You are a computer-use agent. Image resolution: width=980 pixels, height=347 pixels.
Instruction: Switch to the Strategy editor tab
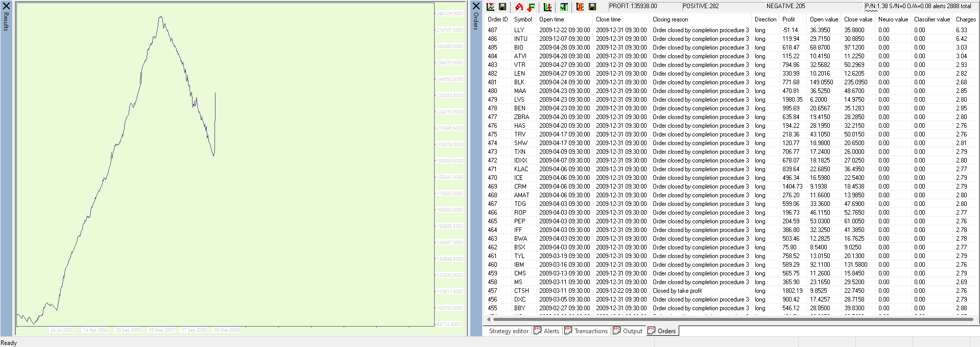509,331
